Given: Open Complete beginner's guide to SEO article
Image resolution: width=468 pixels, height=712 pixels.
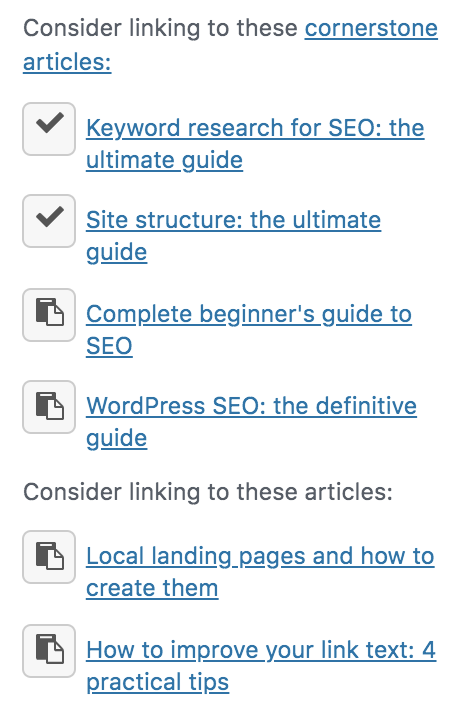Looking at the screenshot, I should point(249,330).
